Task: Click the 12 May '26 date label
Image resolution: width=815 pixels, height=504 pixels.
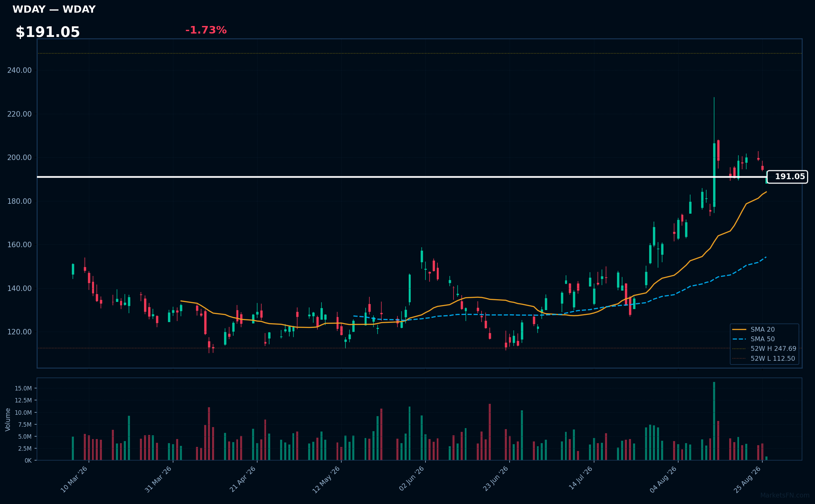Action: tap(326, 479)
